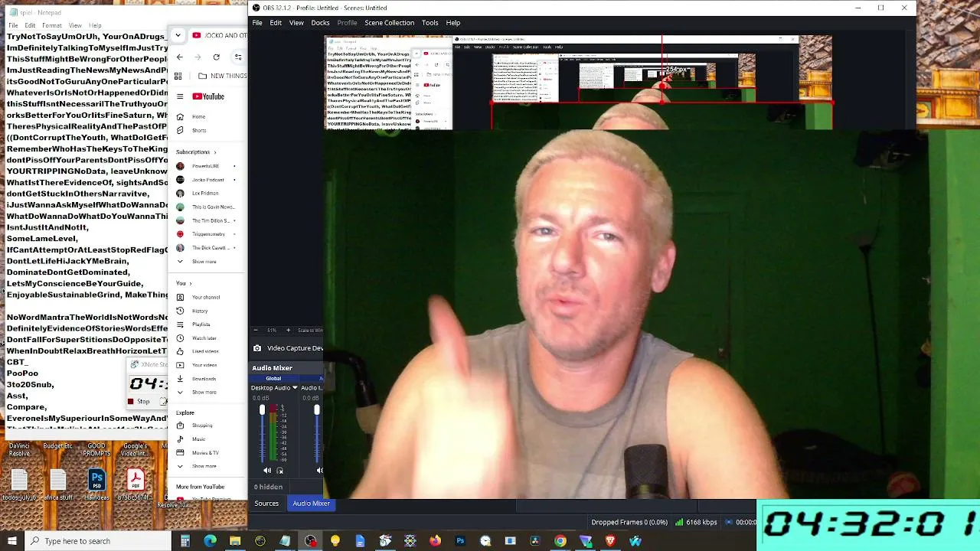The width and height of the screenshot is (980, 551).
Task: Click the YouTube logo
Action: pyautogui.click(x=208, y=96)
